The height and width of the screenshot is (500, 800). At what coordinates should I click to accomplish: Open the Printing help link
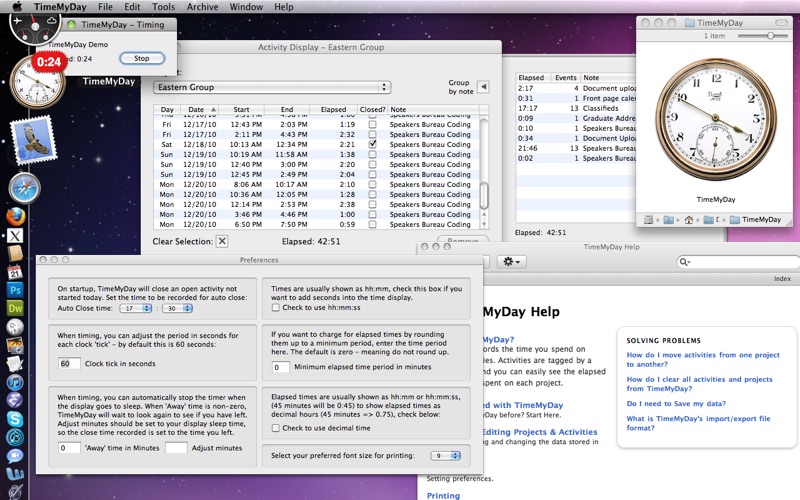point(443,495)
